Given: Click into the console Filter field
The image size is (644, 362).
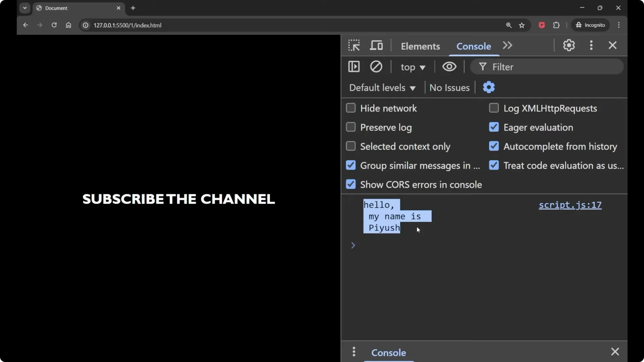Looking at the screenshot, I should click(550, 67).
